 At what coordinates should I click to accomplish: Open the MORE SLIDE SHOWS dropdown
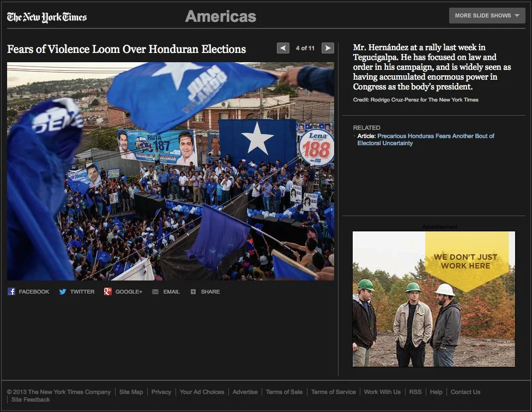(487, 15)
